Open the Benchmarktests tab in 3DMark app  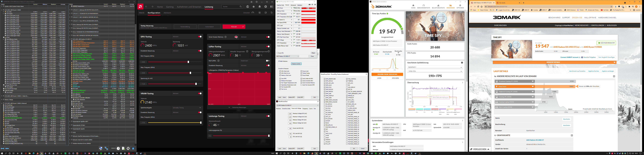point(424,7)
